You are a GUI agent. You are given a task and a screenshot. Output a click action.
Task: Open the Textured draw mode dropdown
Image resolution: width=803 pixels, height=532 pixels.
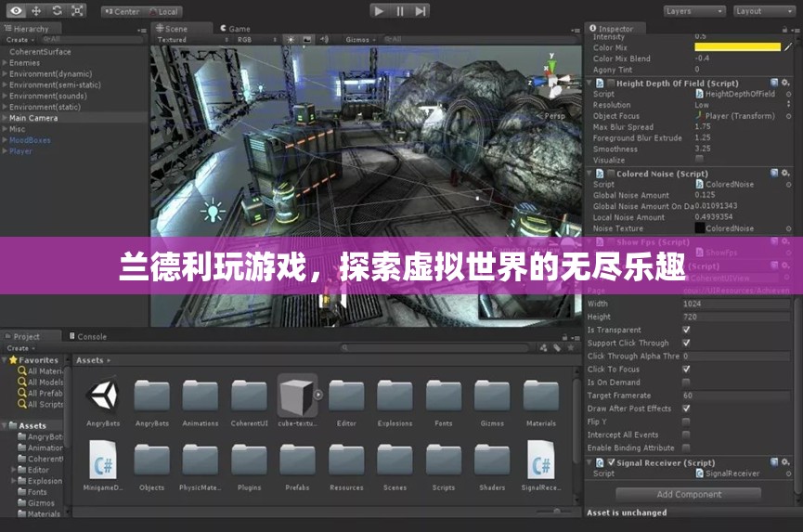point(192,39)
